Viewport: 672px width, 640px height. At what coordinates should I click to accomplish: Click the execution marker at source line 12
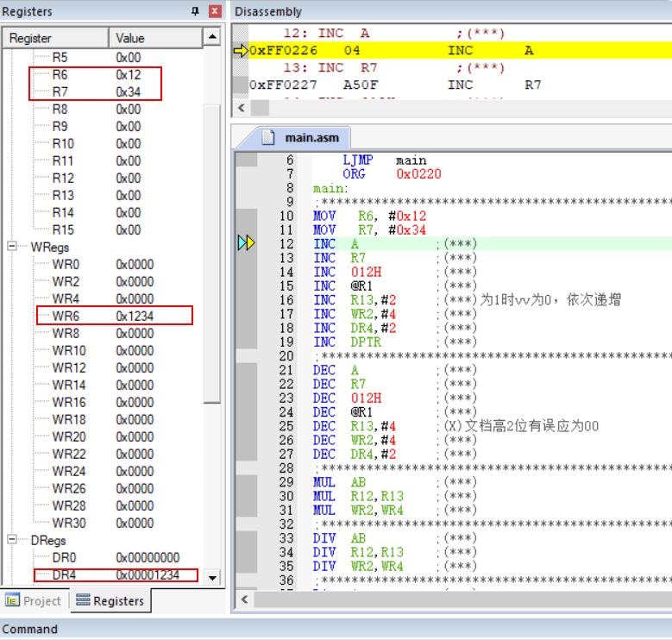(246, 243)
